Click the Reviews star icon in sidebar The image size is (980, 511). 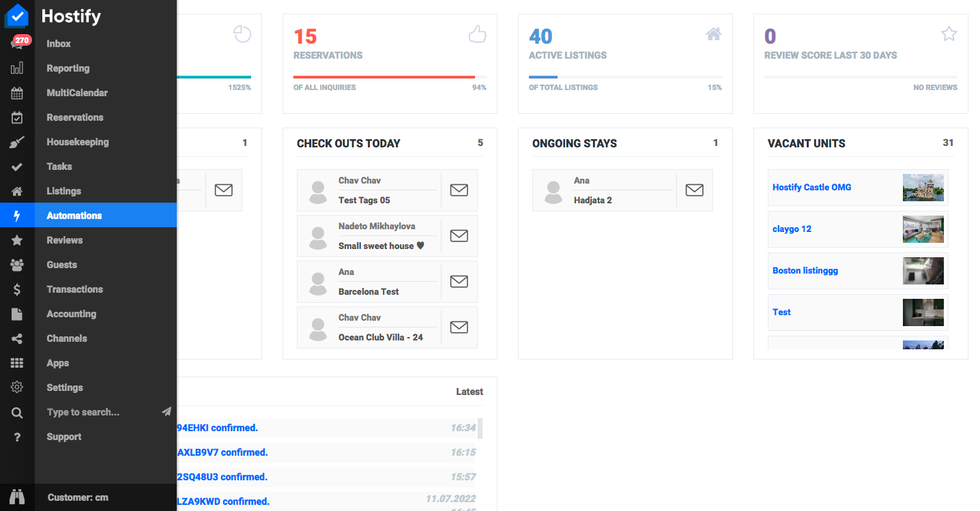[x=17, y=240]
